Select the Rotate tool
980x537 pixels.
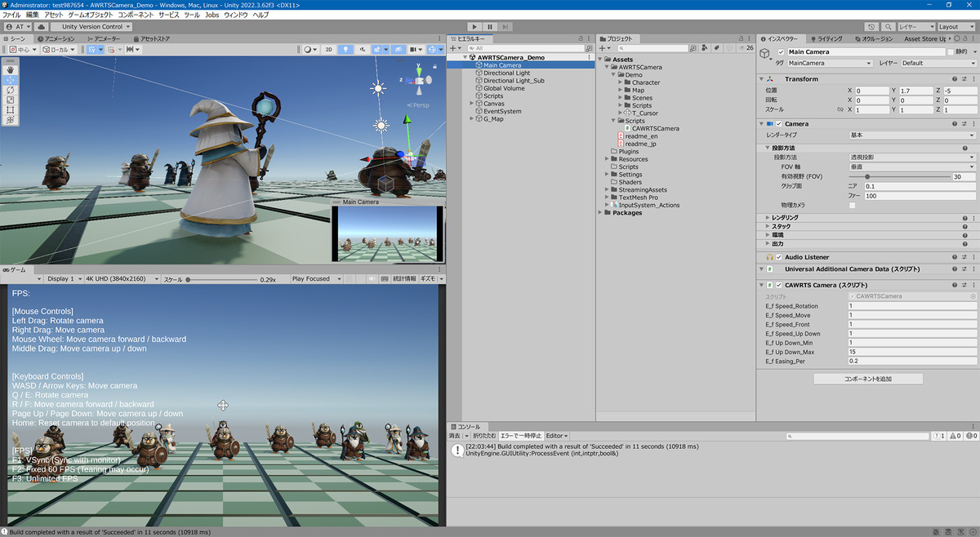pos(10,90)
